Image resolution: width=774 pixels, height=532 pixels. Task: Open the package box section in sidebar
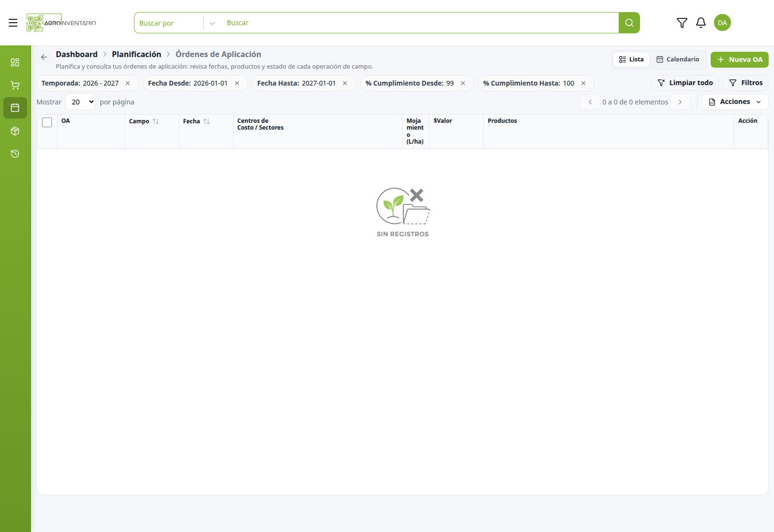click(x=15, y=131)
